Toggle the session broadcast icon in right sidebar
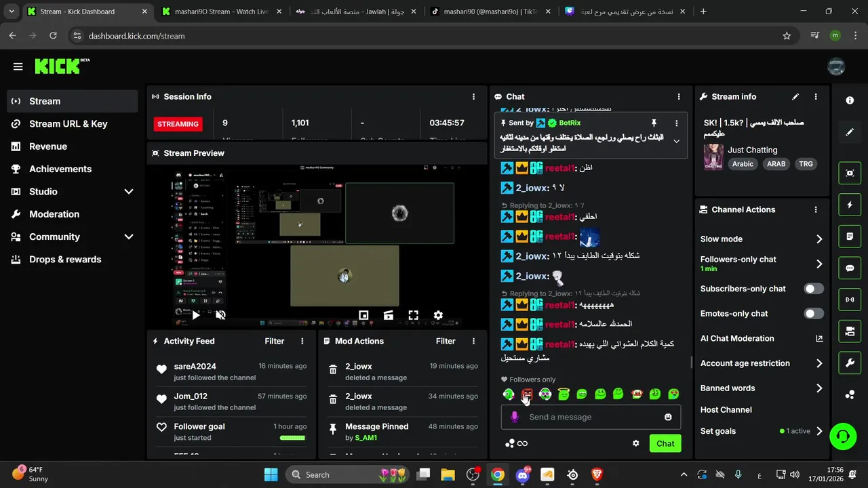868x488 pixels. tap(850, 300)
